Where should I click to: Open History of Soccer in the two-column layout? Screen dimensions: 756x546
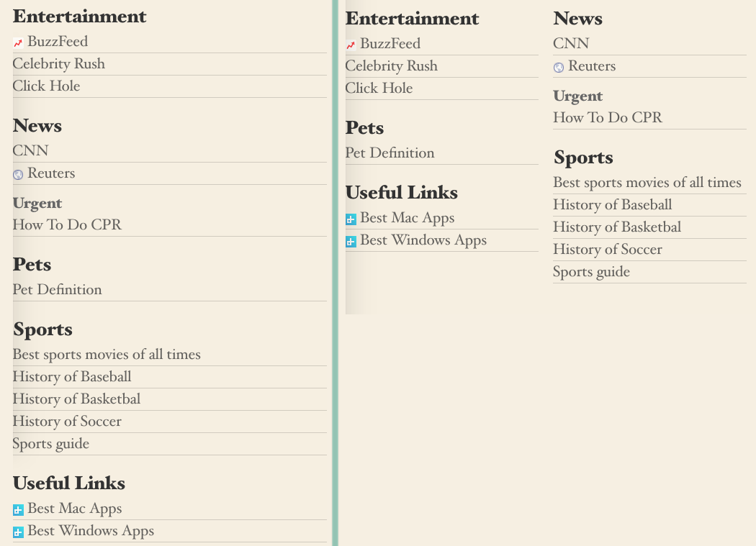(608, 249)
